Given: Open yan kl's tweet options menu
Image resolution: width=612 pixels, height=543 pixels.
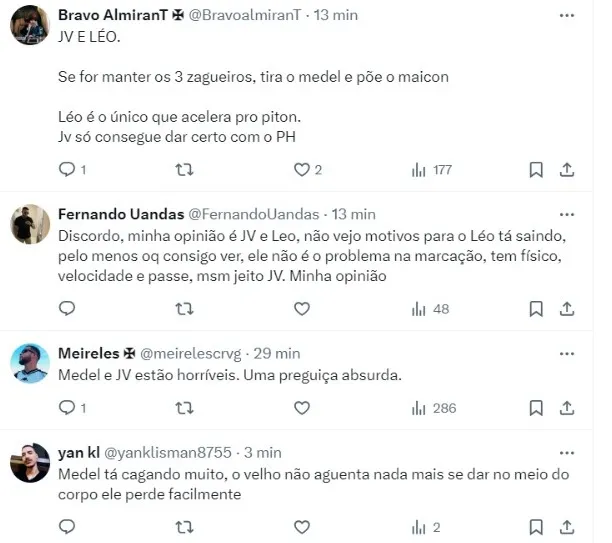Looking at the screenshot, I should click(567, 452).
